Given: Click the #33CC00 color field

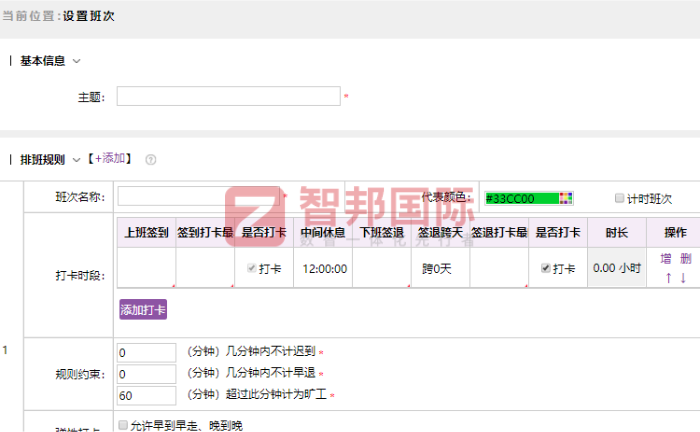Looking at the screenshot, I should pos(520,198).
